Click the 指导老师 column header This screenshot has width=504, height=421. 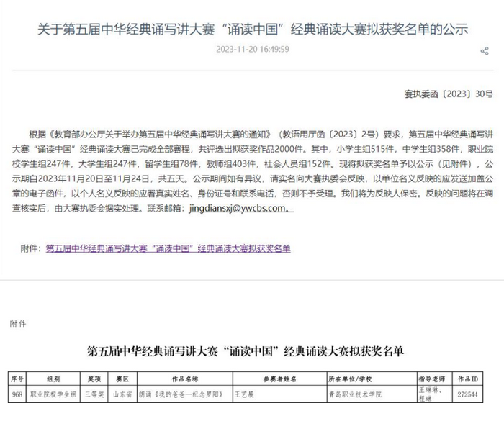click(435, 379)
